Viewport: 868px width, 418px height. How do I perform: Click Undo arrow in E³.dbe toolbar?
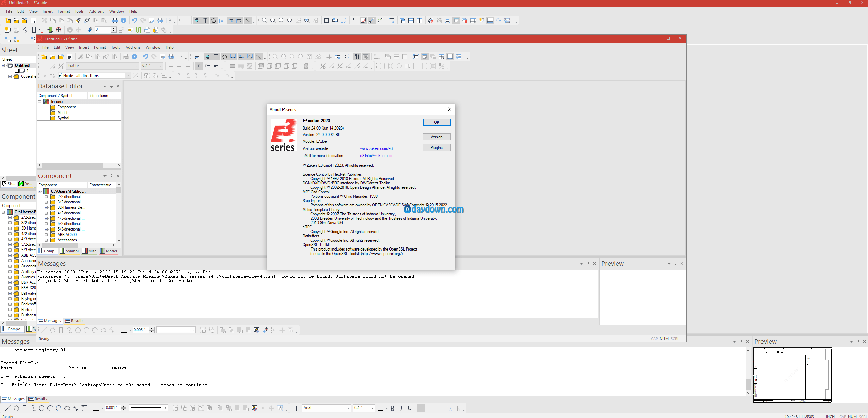(146, 57)
